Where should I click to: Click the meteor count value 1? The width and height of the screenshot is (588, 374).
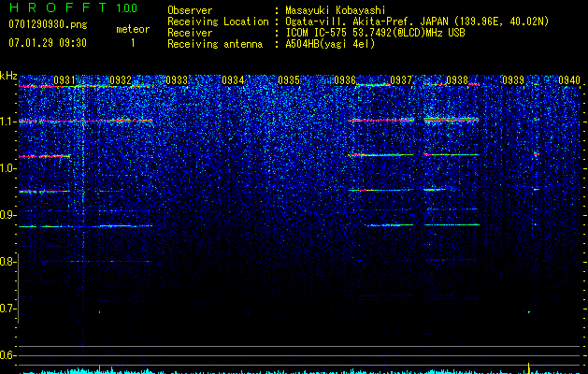133,43
